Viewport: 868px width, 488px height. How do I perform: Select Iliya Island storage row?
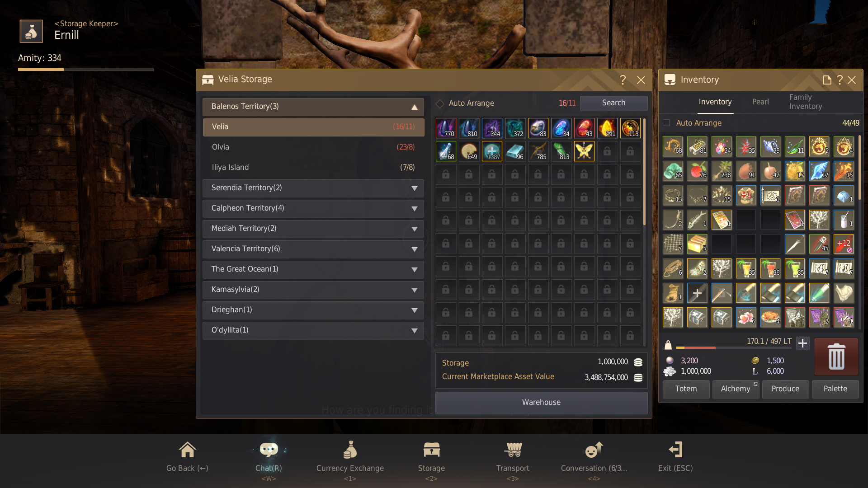313,168
